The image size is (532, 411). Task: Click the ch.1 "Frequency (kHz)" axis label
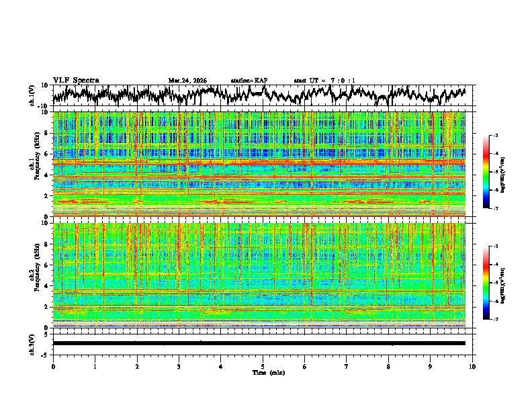[x=38, y=157]
